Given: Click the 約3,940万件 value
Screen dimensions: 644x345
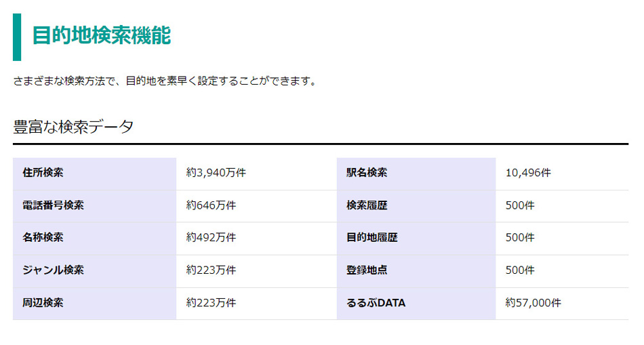Looking at the screenshot, I should point(216,173).
